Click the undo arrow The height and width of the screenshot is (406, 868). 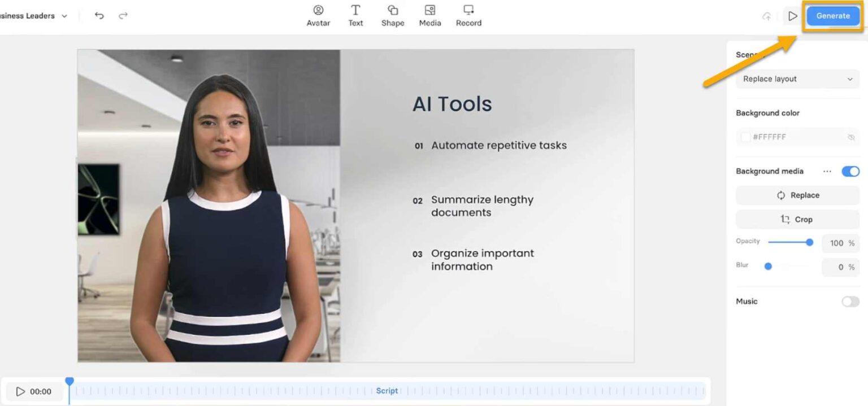pyautogui.click(x=99, y=16)
